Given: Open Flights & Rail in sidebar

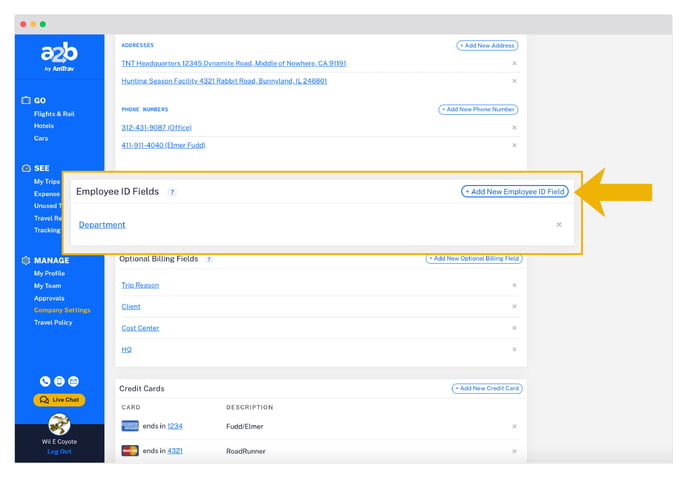Looking at the screenshot, I should pos(54,114).
